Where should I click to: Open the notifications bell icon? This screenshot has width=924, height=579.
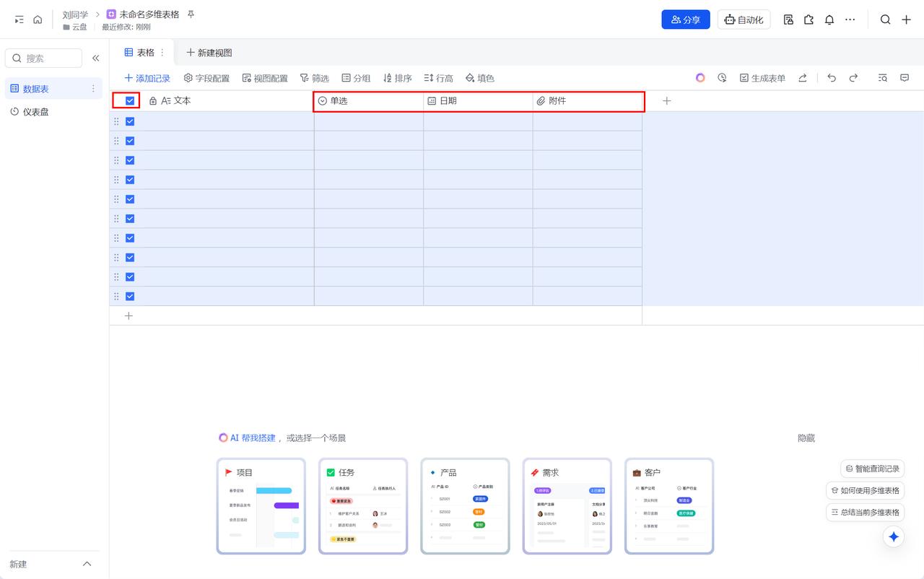tap(829, 19)
